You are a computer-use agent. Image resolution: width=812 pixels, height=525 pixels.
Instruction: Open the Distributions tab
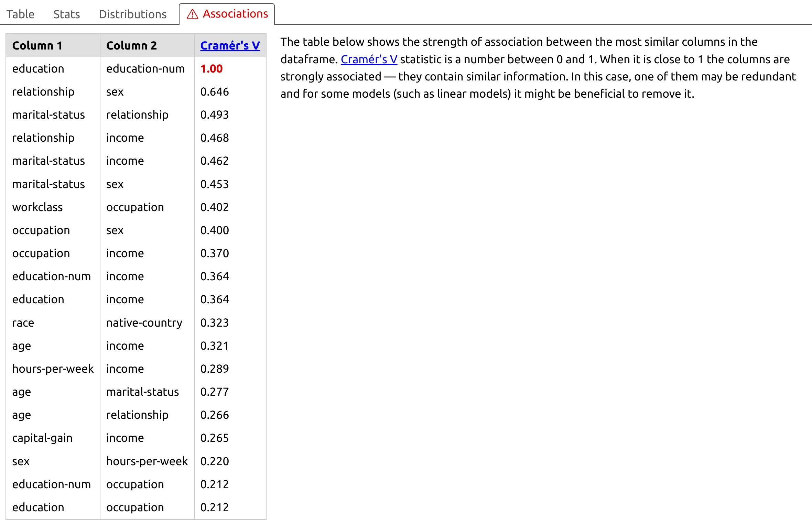(x=132, y=14)
